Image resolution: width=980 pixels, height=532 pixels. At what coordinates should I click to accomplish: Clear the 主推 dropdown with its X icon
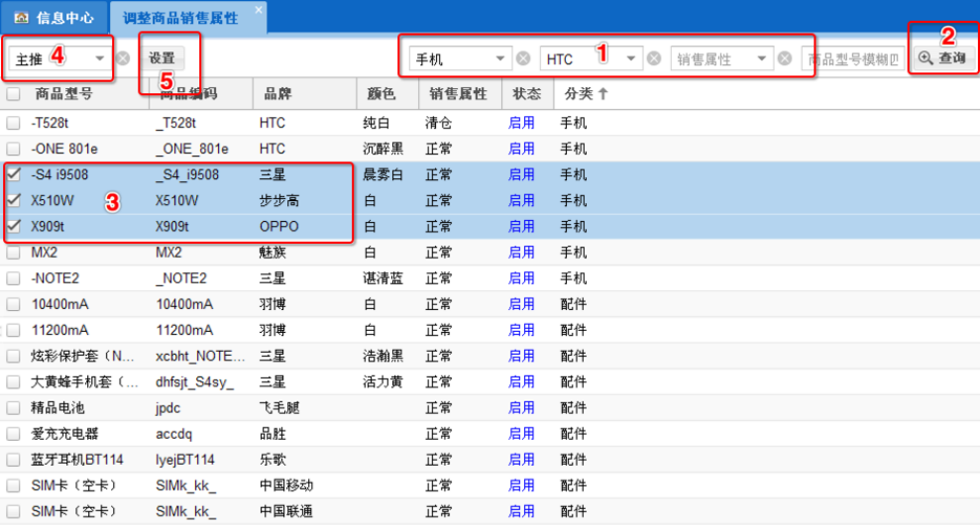pos(123,58)
